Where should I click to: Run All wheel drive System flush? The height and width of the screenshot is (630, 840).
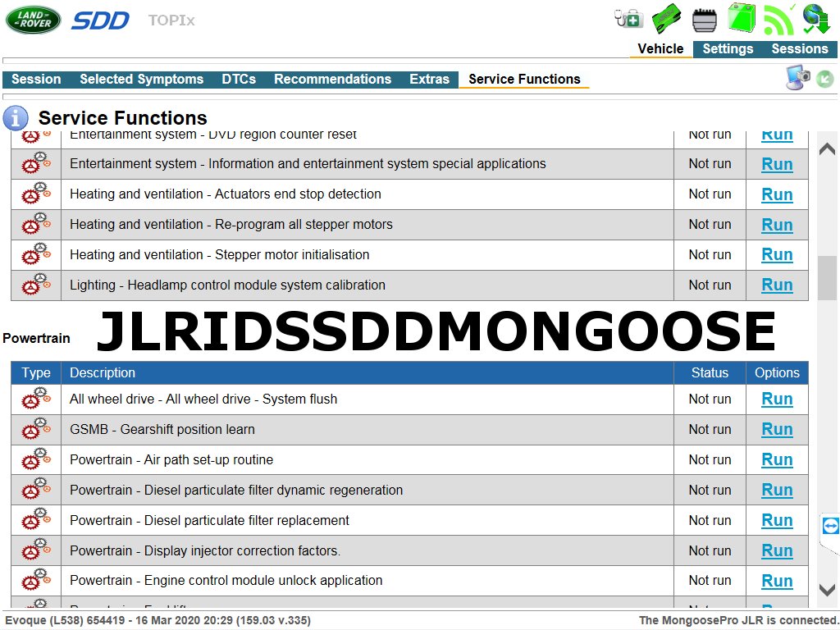click(777, 399)
